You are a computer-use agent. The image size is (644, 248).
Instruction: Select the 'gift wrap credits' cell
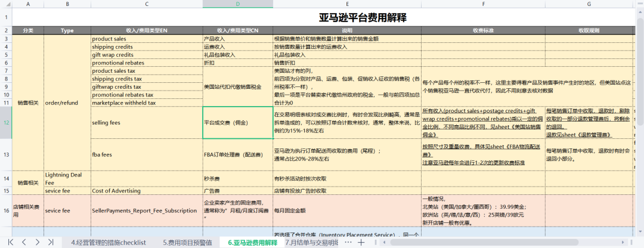pos(147,55)
